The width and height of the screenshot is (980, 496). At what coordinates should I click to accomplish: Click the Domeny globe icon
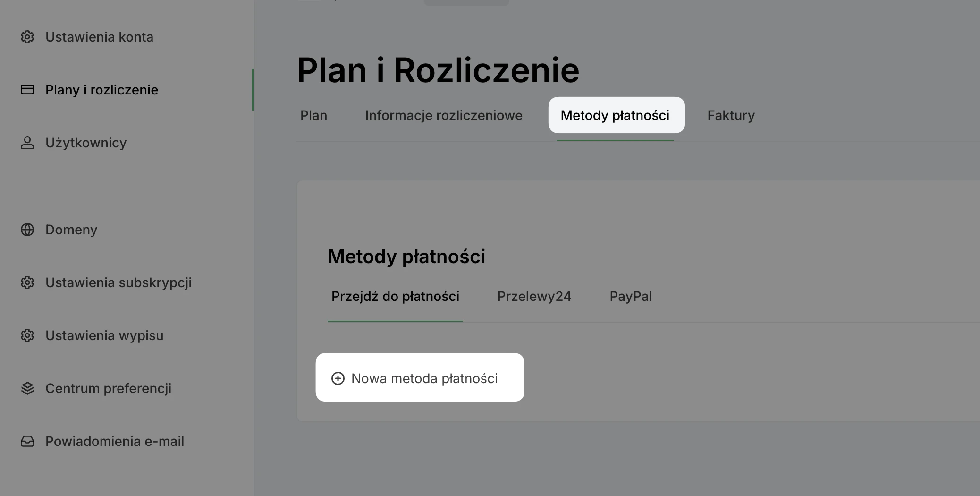click(27, 230)
